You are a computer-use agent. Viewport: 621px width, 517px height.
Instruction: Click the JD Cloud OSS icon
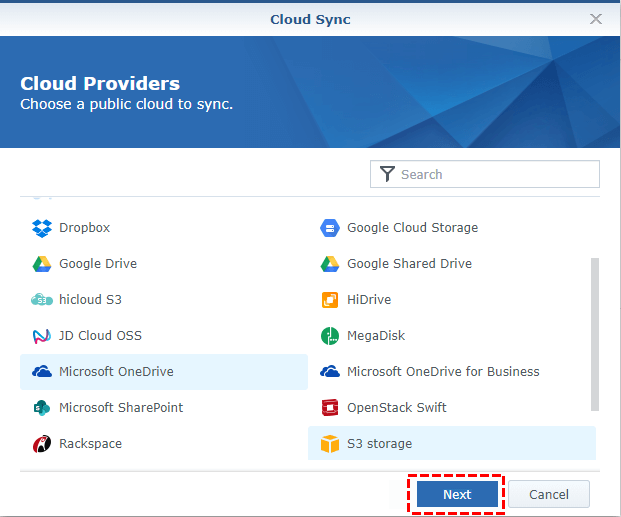42,336
